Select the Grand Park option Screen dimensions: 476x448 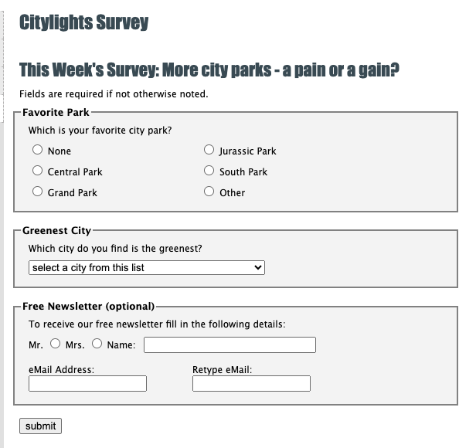37,192
